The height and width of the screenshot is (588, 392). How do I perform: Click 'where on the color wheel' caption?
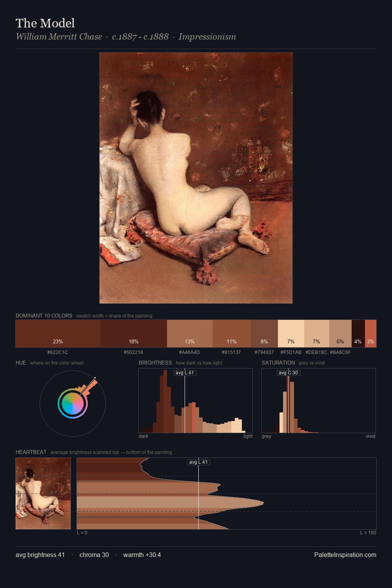pyautogui.click(x=57, y=363)
